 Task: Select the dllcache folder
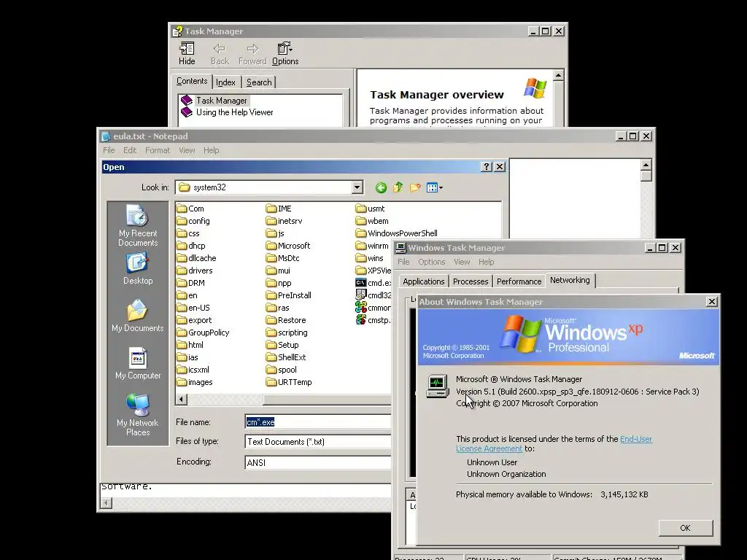click(x=196, y=258)
